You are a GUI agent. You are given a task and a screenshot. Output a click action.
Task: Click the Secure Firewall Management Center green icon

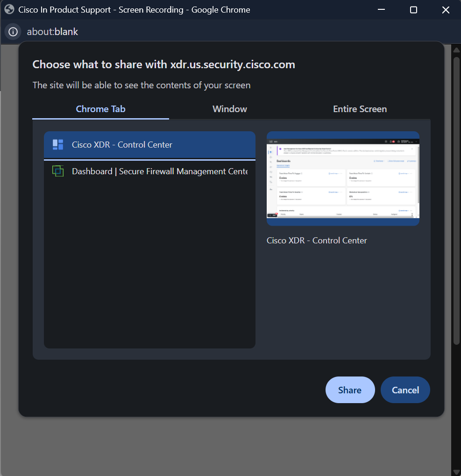pyautogui.click(x=57, y=171)
